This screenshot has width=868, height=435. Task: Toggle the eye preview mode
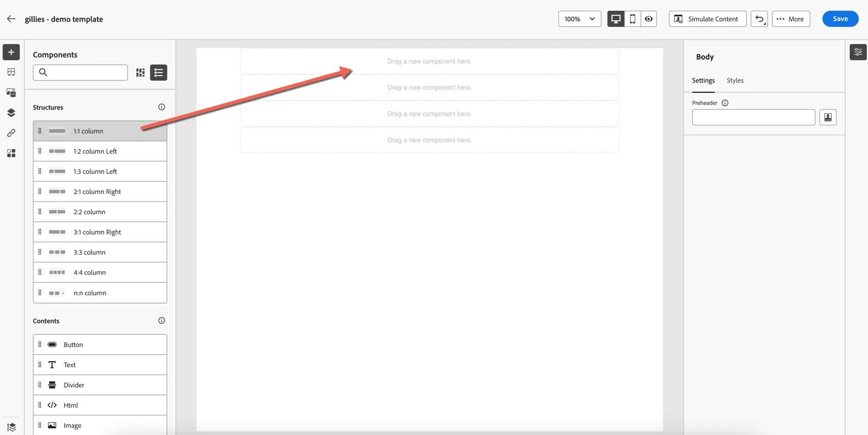[649, 19]
